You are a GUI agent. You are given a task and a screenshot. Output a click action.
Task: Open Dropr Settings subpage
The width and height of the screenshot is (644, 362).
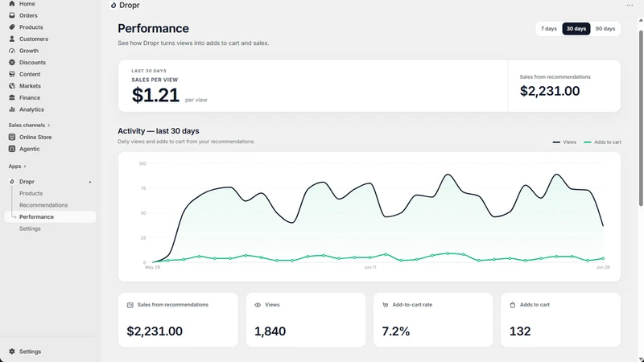tap(30, 228)
